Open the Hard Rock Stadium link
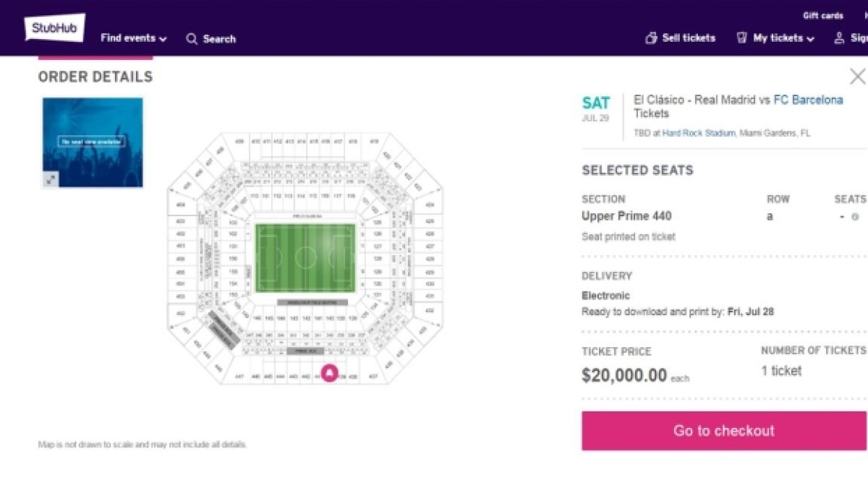 point(698,133)
